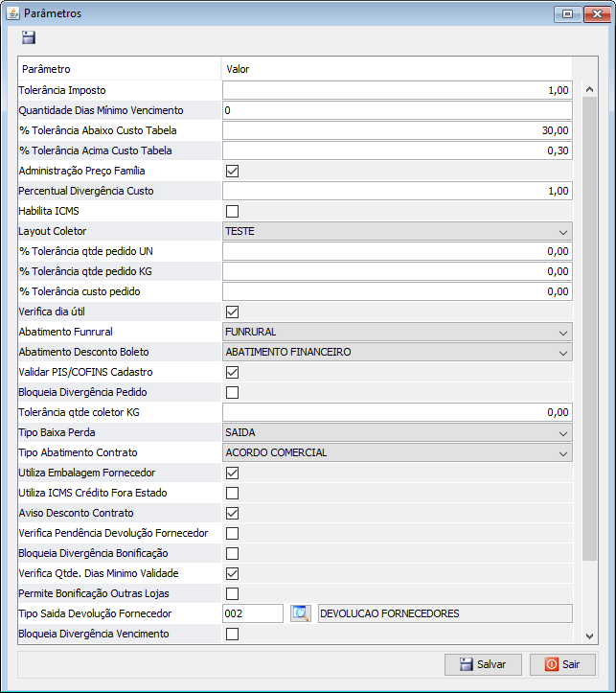The image size is (616, 693).
Task: Open the Layout Coletor dropdown
Action: click(x=398, y=231)
